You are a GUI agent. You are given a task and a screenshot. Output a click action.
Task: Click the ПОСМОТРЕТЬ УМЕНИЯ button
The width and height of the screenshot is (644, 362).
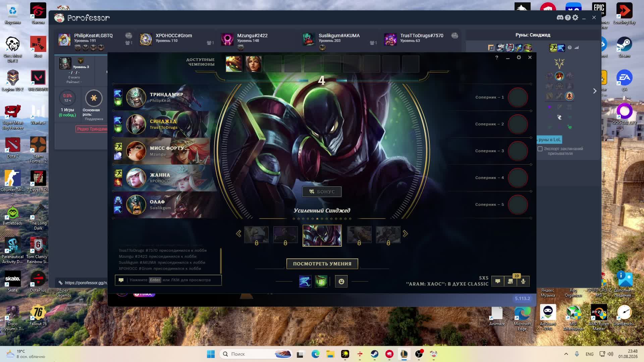[322, 264]
